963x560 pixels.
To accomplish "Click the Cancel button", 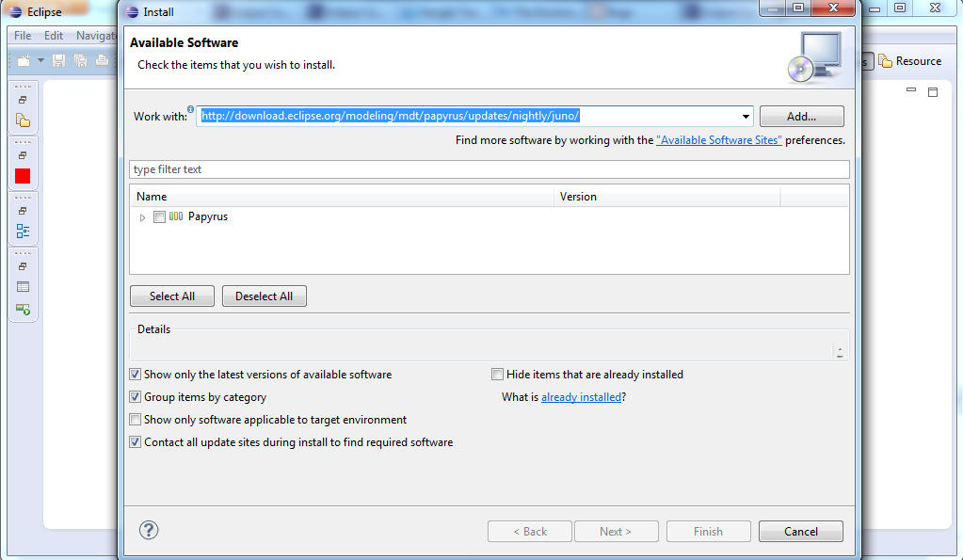I will tap(801, 531).
